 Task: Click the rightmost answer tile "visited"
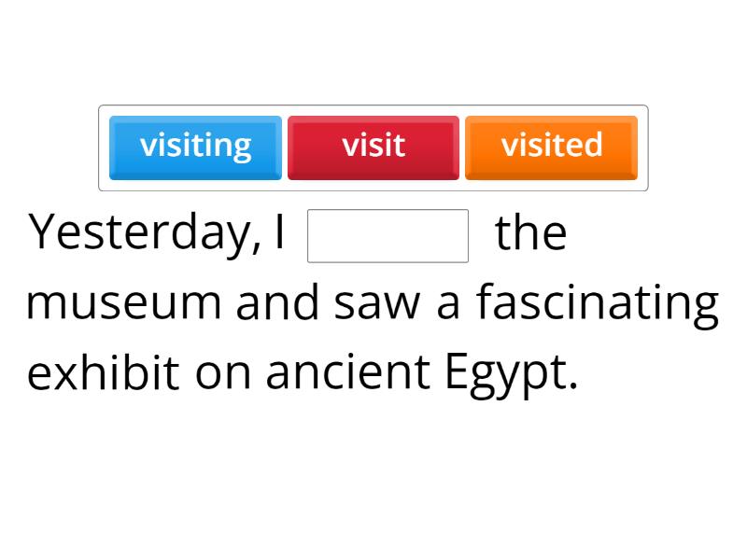(551, 147)
